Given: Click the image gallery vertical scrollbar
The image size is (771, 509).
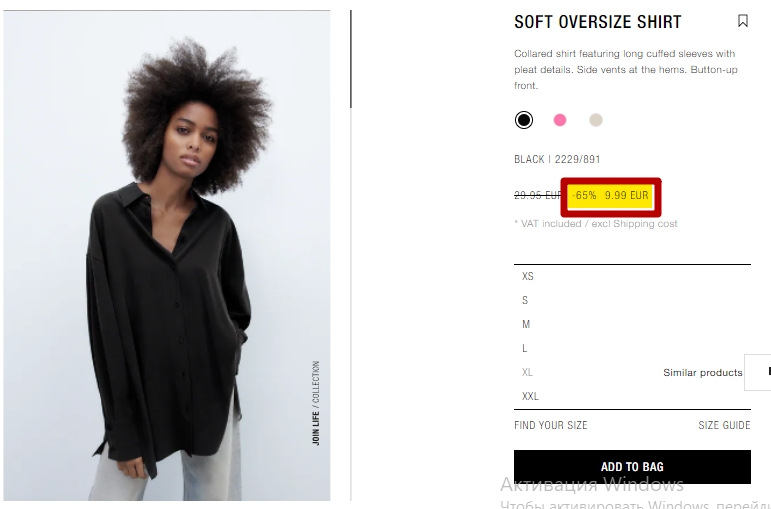Looking at the screenshot, I should 351,59.
